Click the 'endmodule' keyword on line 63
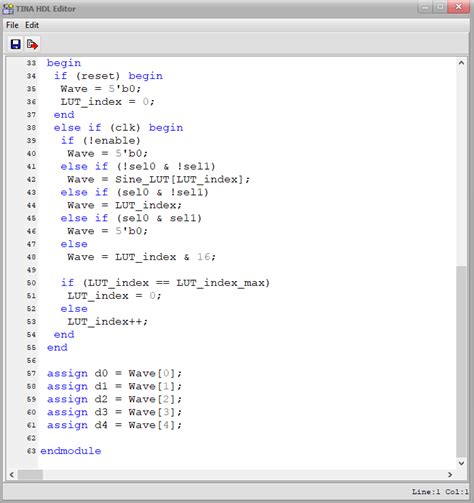474x503 pixels. (71, 451)
